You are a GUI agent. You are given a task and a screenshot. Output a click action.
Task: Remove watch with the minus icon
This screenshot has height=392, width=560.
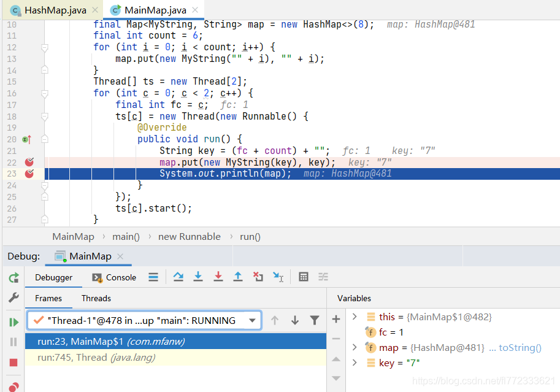pos(336,339)
